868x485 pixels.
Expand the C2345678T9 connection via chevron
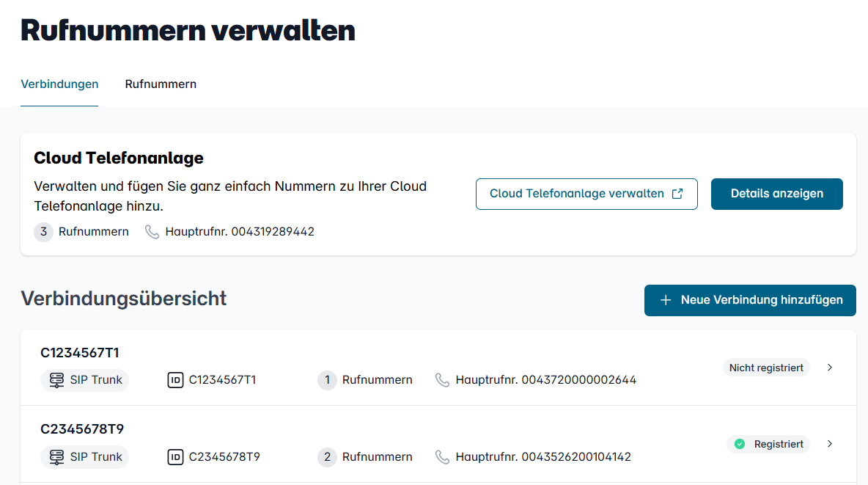pos(830,444)
